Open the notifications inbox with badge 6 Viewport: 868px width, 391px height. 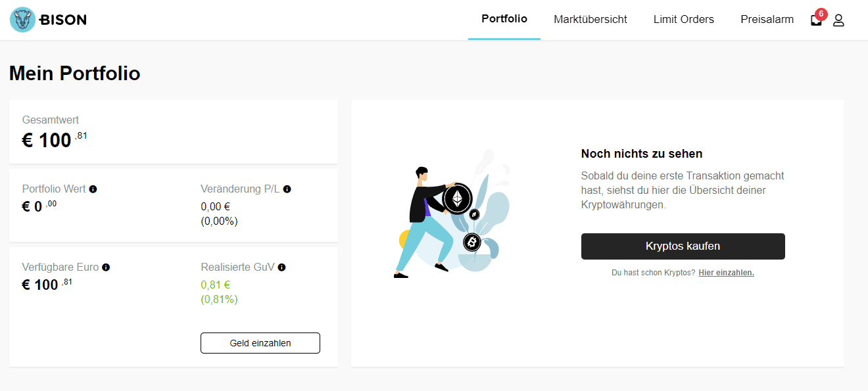[x=816, y=20]
